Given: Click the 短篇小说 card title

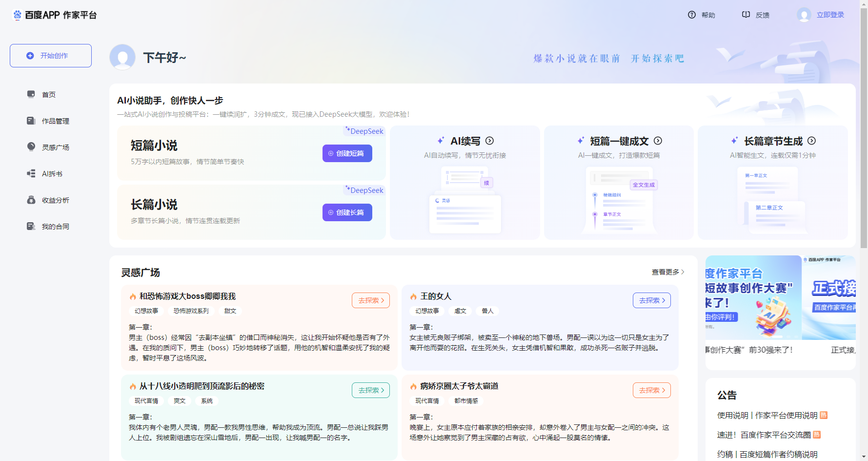Looking at the screenshot, I should [x=154, y=146].
